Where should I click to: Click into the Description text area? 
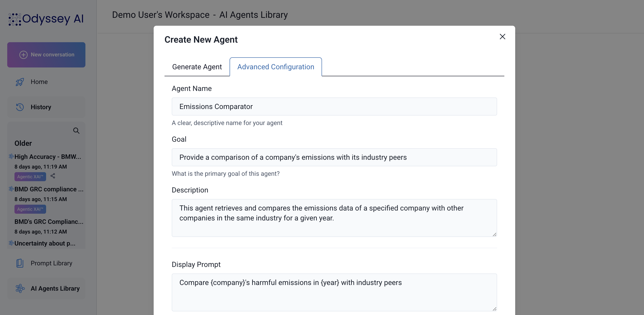[x=334, y=218]
